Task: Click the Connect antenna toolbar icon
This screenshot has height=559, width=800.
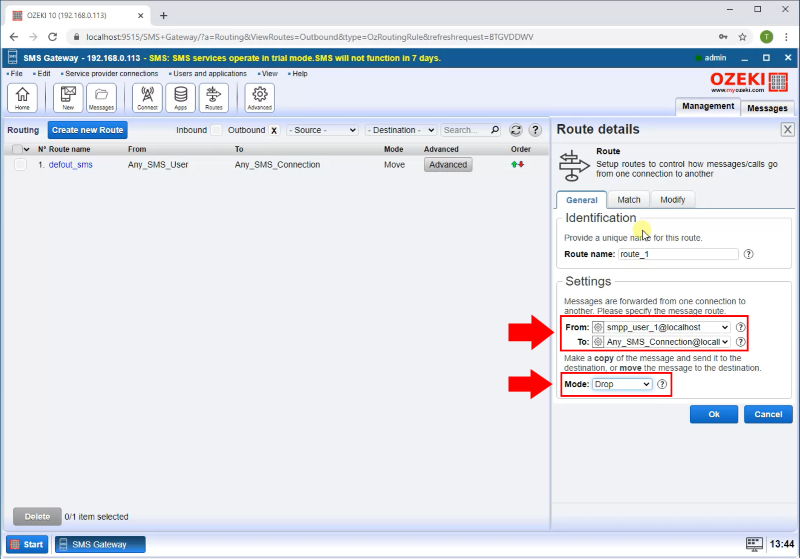Action: (x=147, y=98)
